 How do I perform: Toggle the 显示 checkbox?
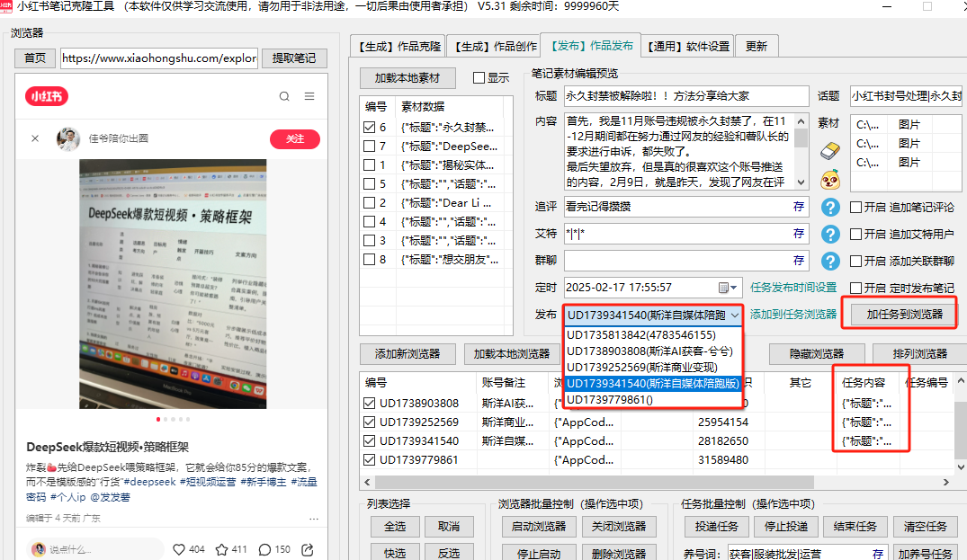pyautogui.click(x=479, y=78)
